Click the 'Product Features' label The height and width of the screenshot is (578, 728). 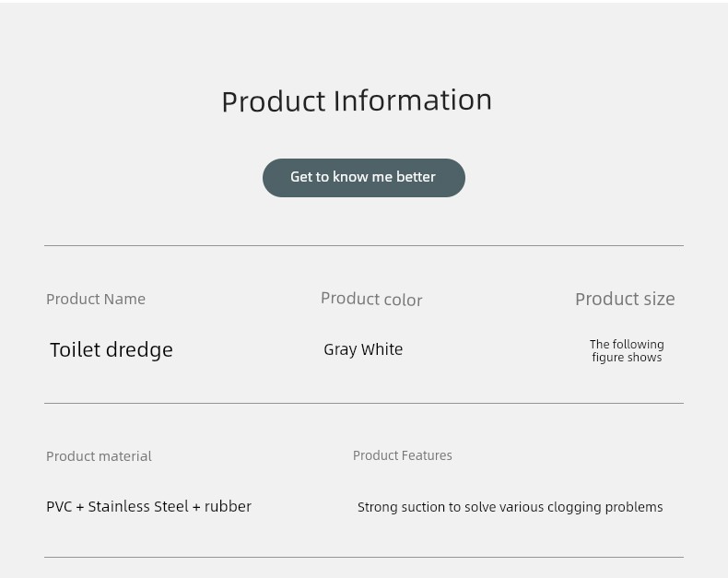(x=403, y=455)
